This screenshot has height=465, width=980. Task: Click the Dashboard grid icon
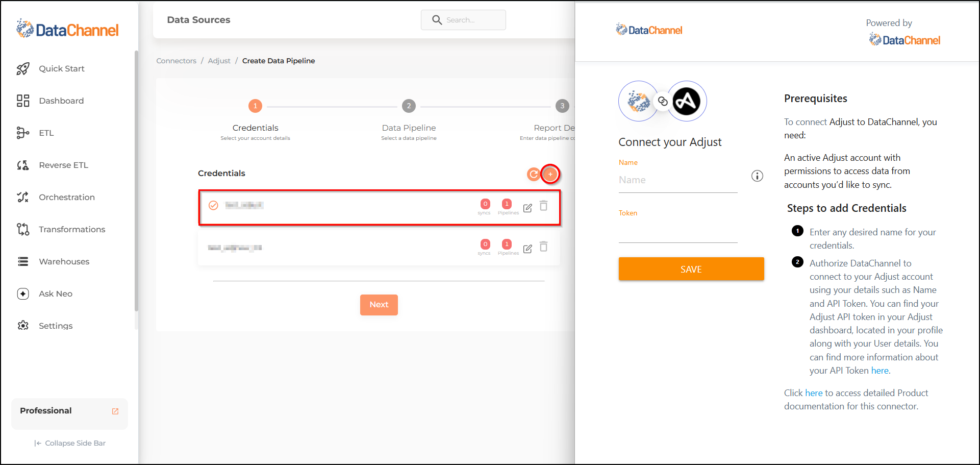23,101
